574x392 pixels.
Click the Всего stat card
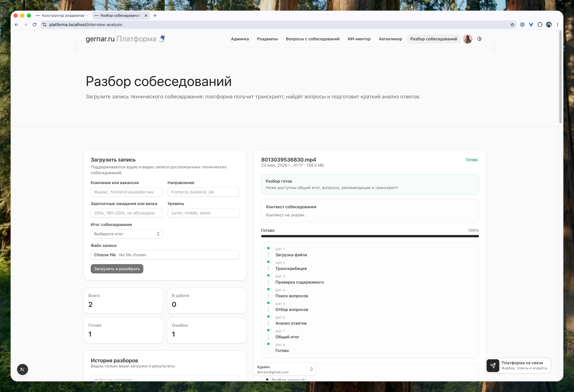pos(123,301)
